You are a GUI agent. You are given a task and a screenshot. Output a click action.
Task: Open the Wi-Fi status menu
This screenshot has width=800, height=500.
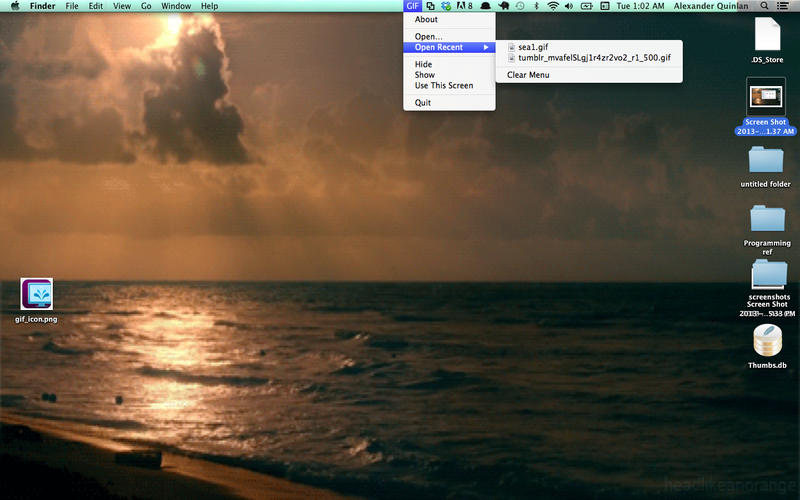553,6
